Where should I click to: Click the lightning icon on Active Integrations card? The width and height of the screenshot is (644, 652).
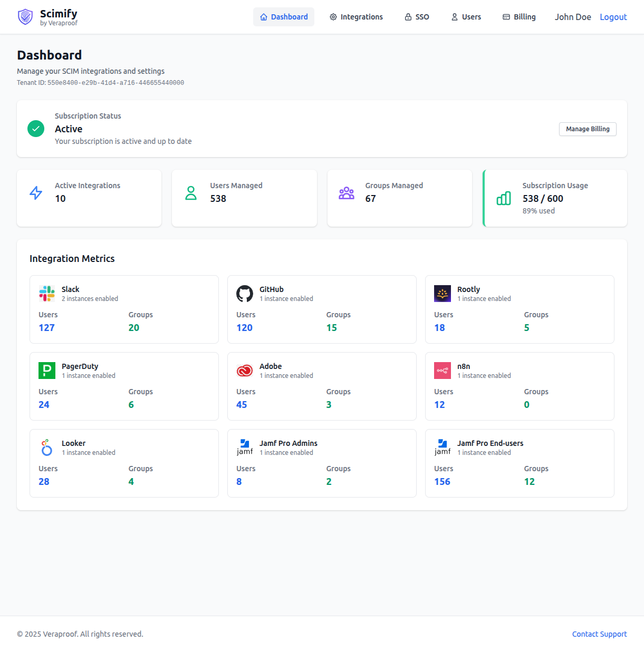[x=35, y=193]
